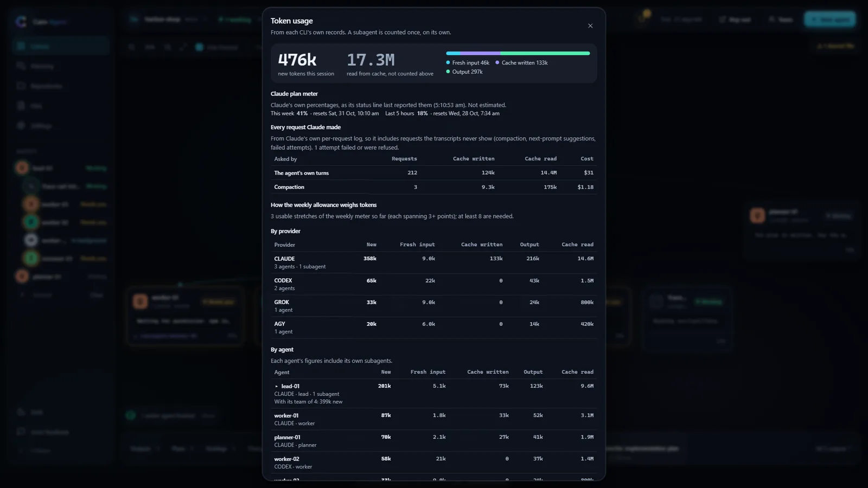Select the AGY provider row name
Image resolution: width=868 pixels, height=488 pixels.
279,324
